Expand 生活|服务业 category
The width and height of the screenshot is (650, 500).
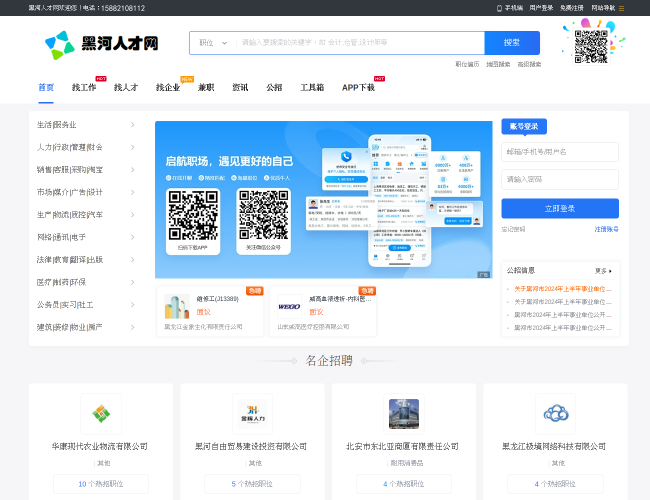pyautogui.click(x=86, y=125)
